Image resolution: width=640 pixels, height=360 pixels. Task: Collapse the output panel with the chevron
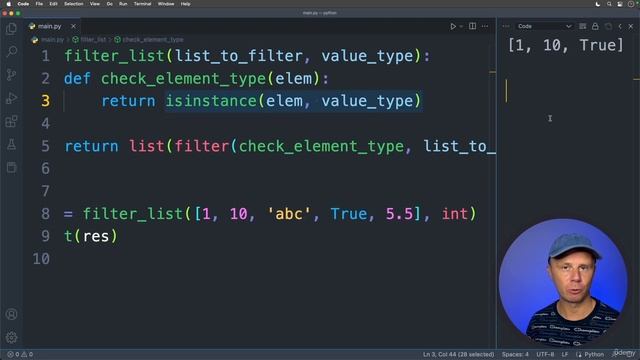(x=620, y=26)
